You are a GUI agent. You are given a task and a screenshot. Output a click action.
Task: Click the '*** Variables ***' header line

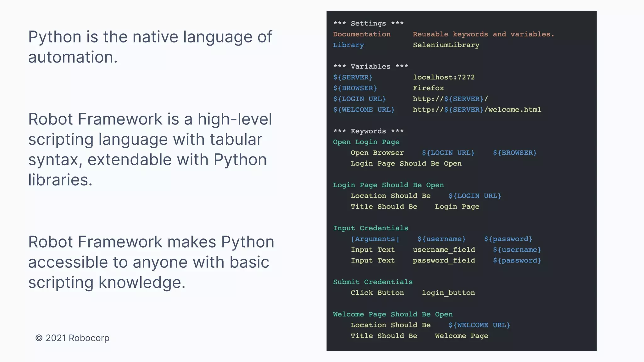[370, 67]
